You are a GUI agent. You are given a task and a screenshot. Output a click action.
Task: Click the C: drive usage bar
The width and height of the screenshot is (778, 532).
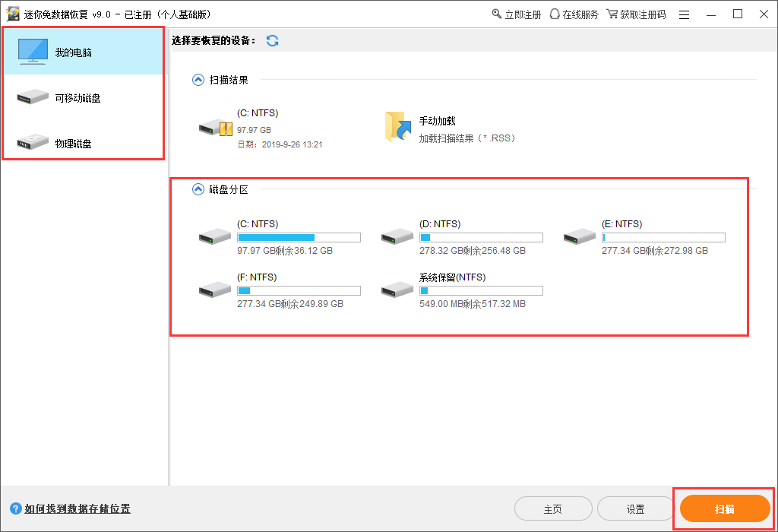(299, 237)
